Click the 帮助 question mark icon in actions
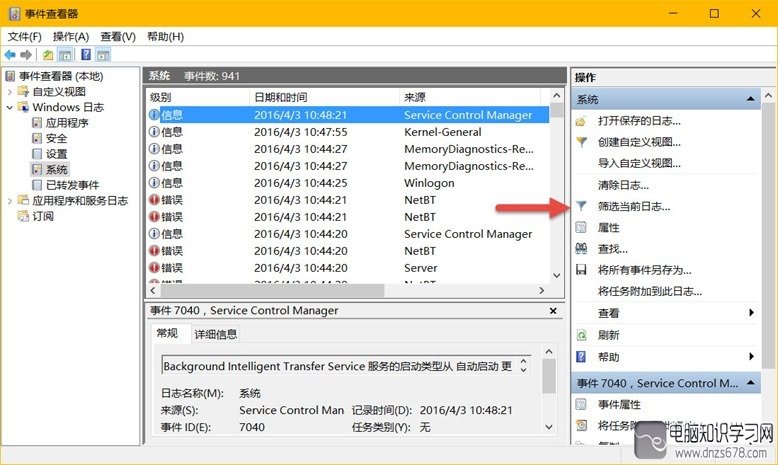Screen dimensions: 778x465 pos(582,357)
